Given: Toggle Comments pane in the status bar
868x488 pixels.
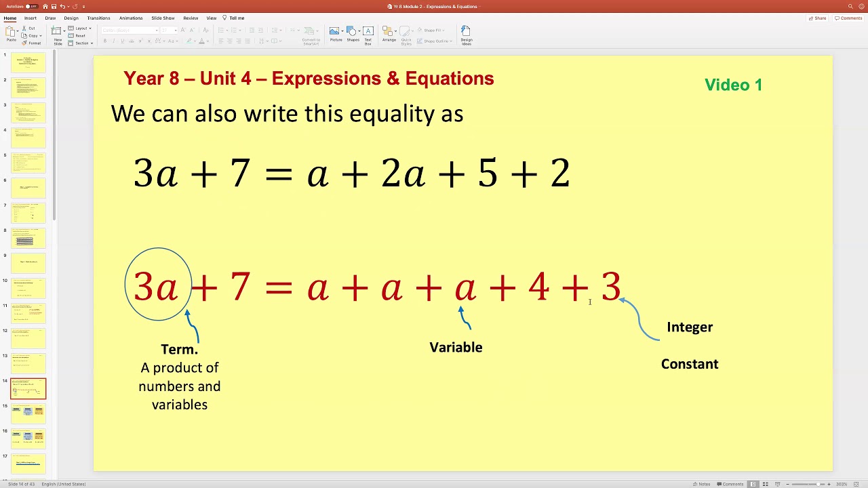Looking at the screenshot, I should [730, 484].
